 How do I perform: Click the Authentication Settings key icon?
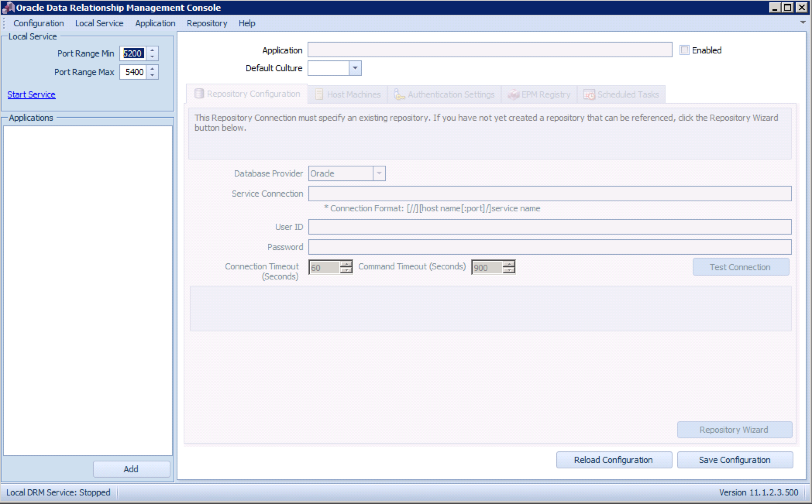coord(399,94)
